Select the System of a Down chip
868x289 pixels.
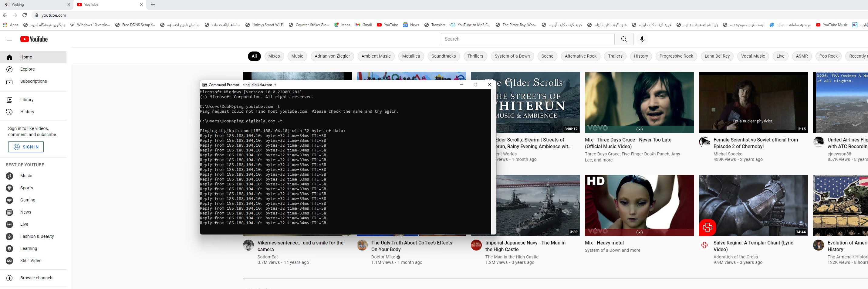512,56
